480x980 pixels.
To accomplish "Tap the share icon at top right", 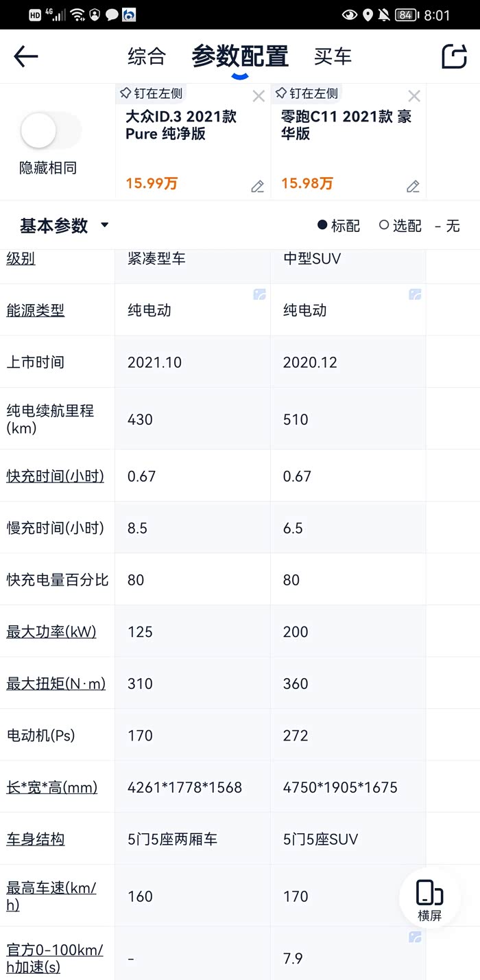I will pos(454,56).
